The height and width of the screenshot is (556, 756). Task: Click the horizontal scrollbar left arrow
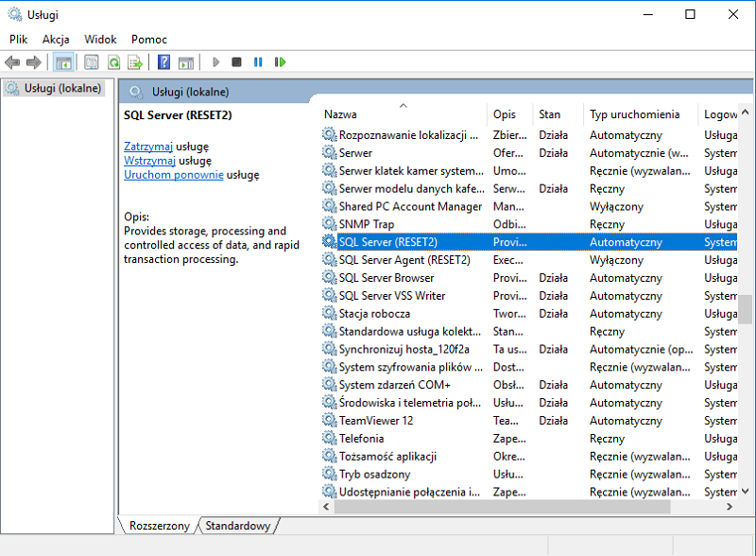(x=326, y=507)
